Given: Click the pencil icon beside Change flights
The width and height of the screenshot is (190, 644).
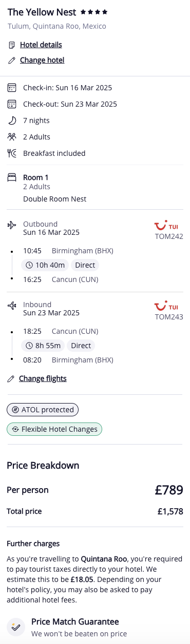Looking at the screenshot, I should point(11,379).
